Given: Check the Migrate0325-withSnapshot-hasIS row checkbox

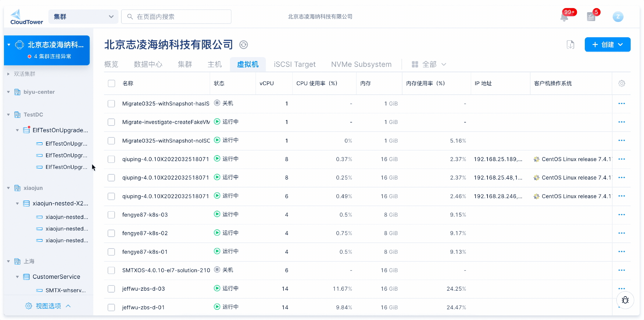Looking at the screenshot, I should pos(111,104).
